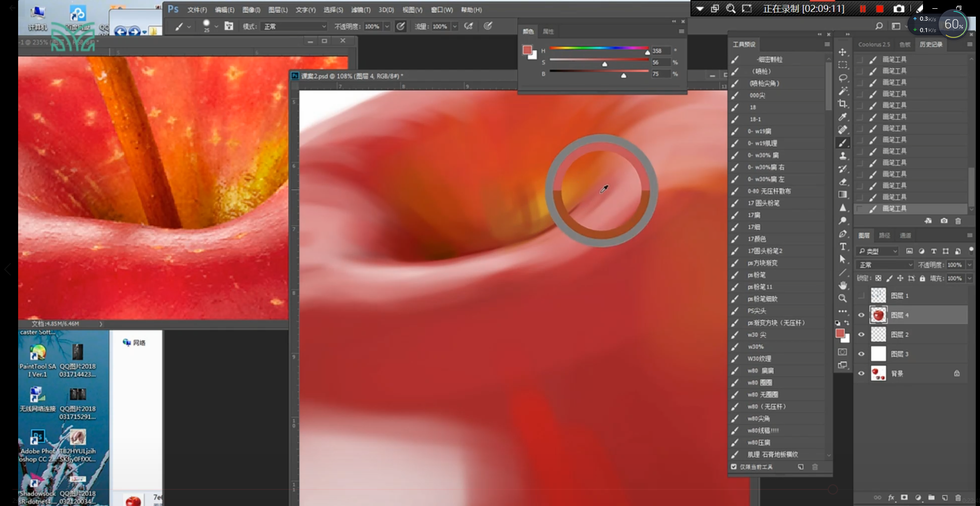
Task: Open the layer blend mode 正常 dropdown
Action: 886,265
